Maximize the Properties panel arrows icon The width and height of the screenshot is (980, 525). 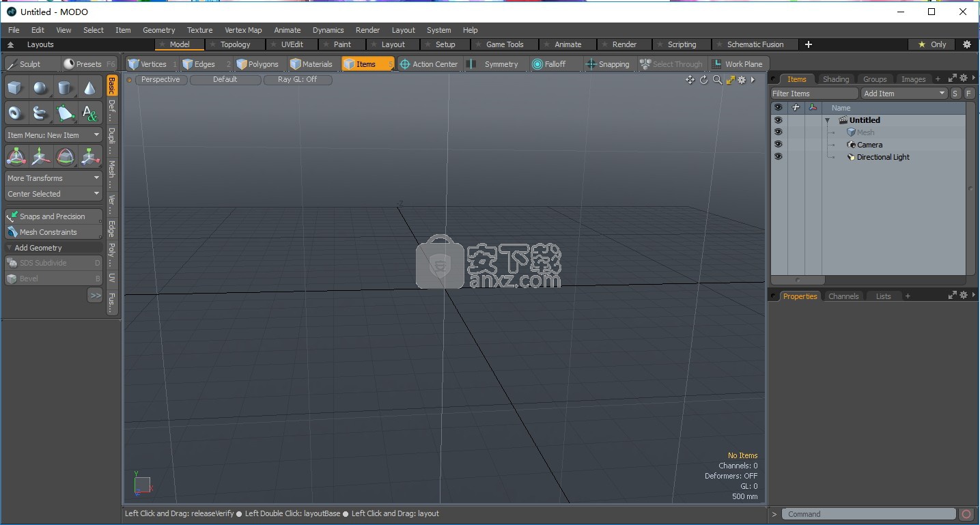pyautogui.click(x=953, y=296)
